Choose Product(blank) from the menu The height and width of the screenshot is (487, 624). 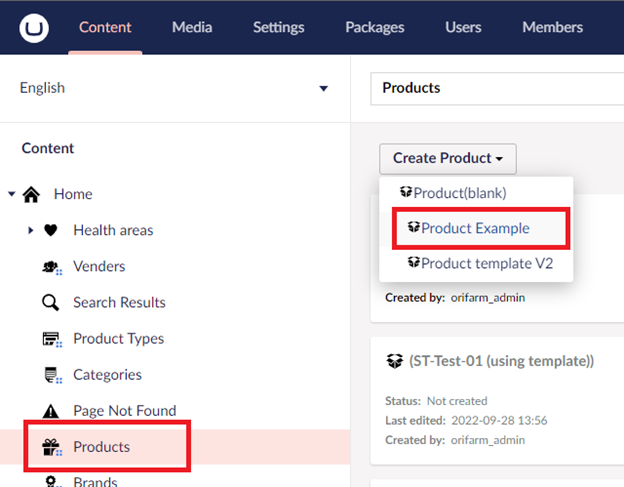tap(460, 193)
